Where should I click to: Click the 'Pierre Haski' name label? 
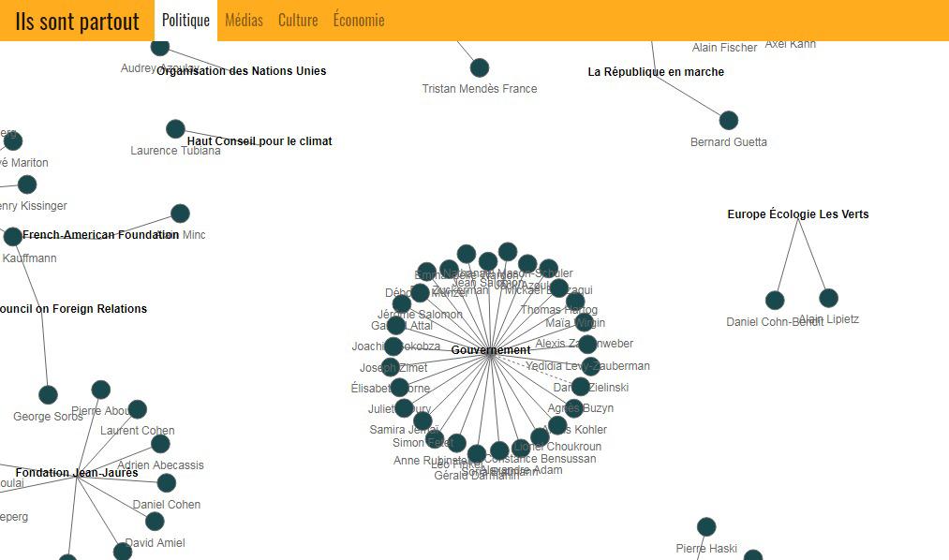tap(706, 549)
